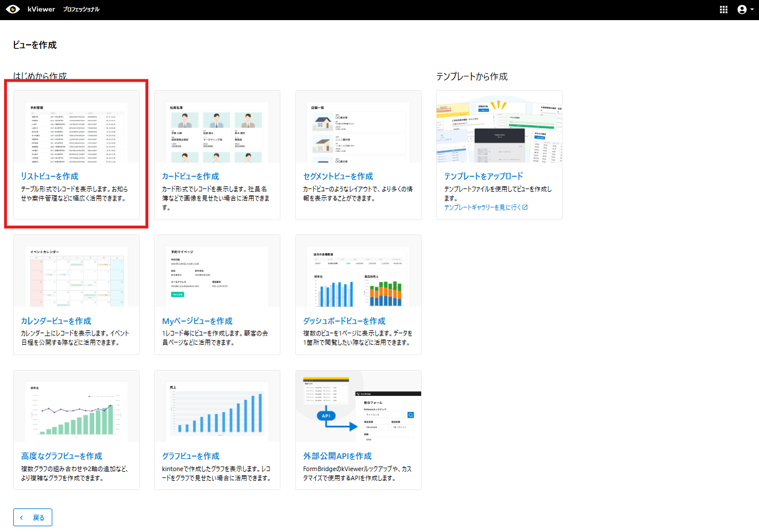Click the external API description text
The image size is (759, 532).
[x=357, y=473]
